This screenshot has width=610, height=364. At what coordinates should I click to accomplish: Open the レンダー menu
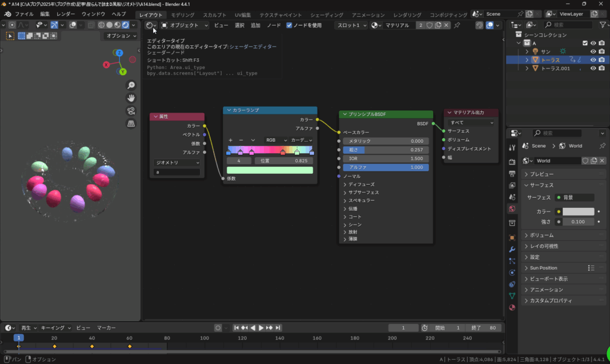point(66,14)
